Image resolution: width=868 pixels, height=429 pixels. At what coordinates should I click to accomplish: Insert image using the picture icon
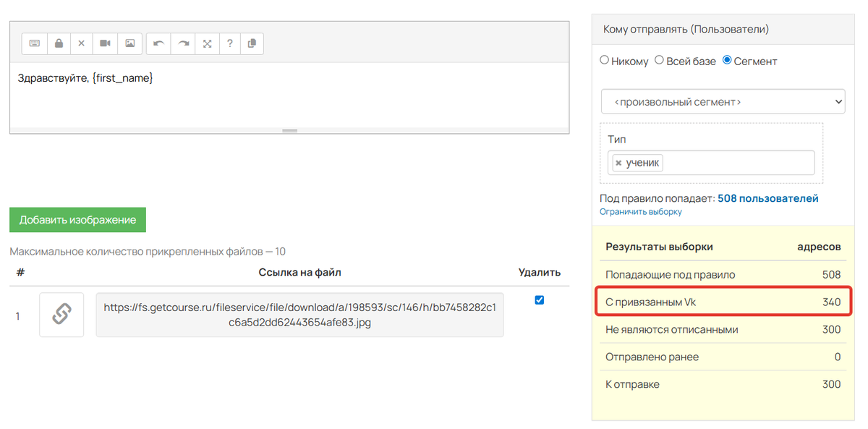pyautogui.click(x=129, y=43)
